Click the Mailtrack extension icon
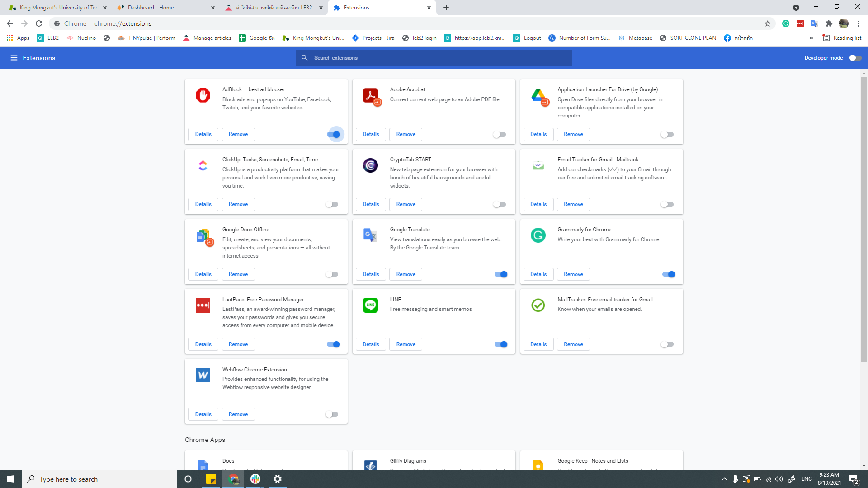The width and height of the screenshot is (868, 488). (538, 165)
